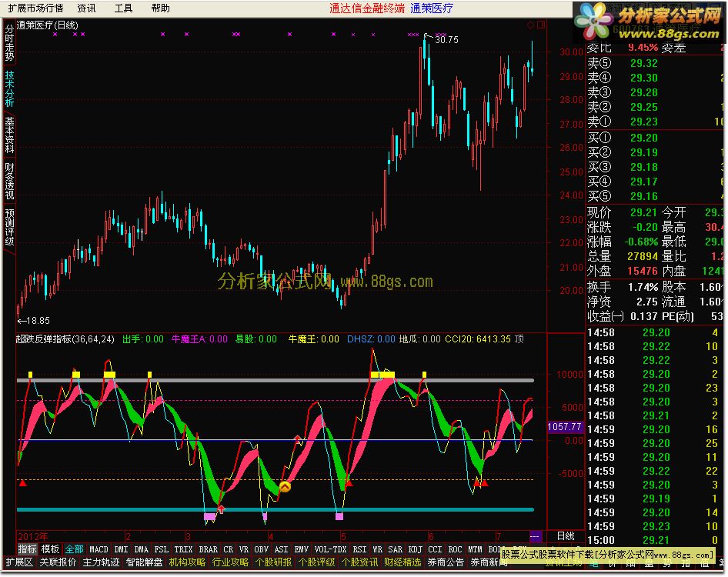This screenshot has width=728, height=577.
Task: Switch to 分时走势 side tab
Action: tap(9, 43)
